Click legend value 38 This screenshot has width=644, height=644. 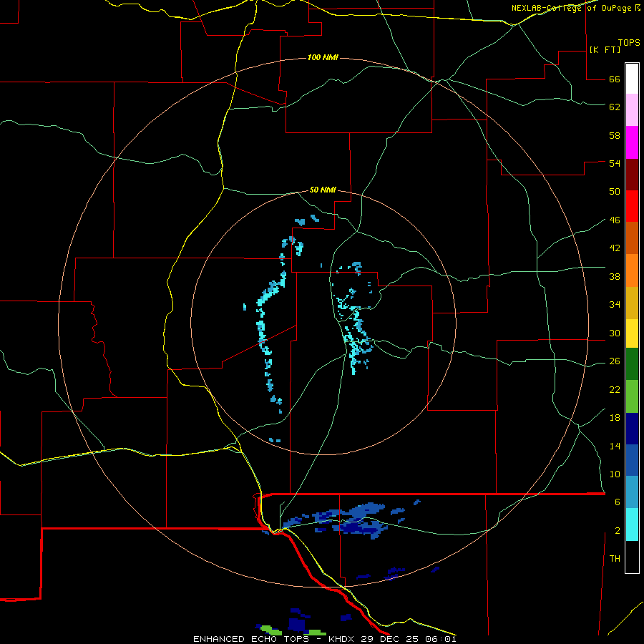[x=615, y=277]
